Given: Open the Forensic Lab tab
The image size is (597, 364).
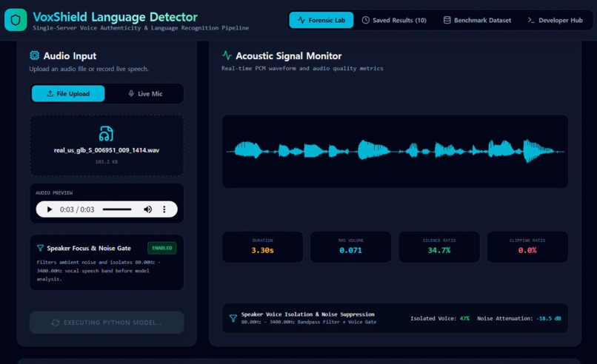Looking at the screenshot, I should (321, 20).
